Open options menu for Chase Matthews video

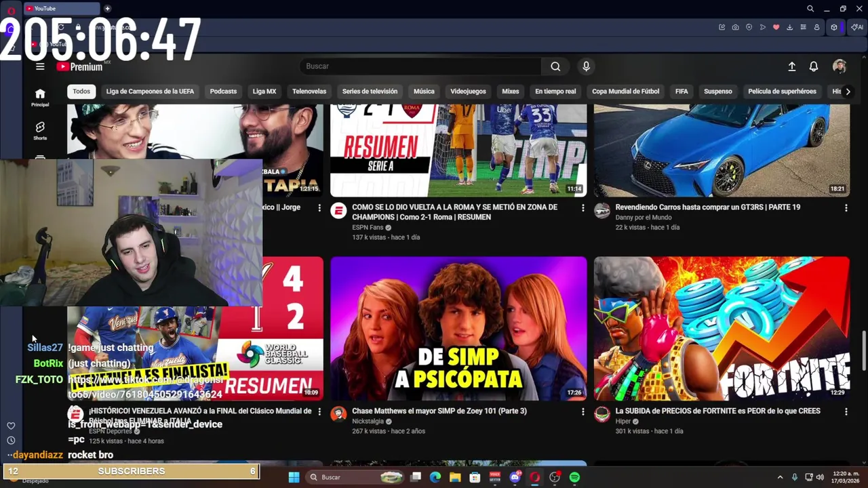[583, 411]
